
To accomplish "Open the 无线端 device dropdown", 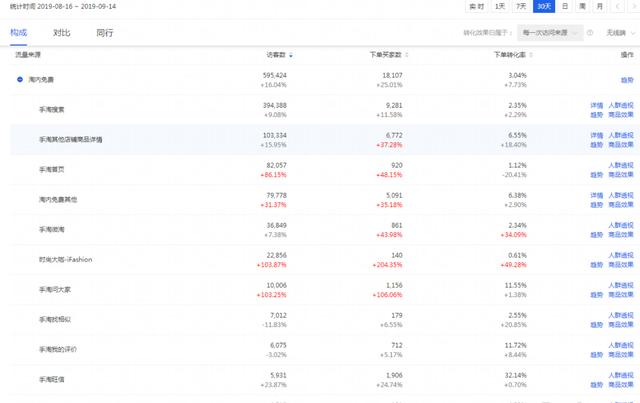I will [619, 33].
